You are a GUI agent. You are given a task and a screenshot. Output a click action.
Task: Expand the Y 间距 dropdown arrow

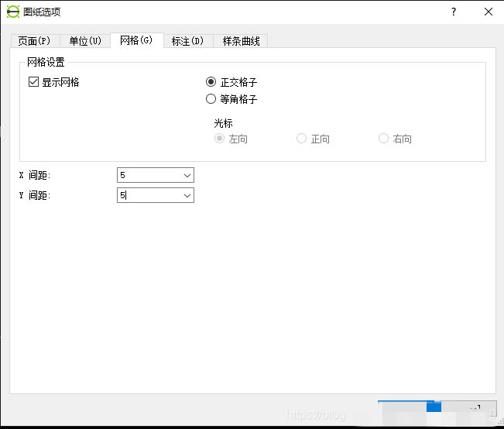pyautogui.click(x=187, y=196)
